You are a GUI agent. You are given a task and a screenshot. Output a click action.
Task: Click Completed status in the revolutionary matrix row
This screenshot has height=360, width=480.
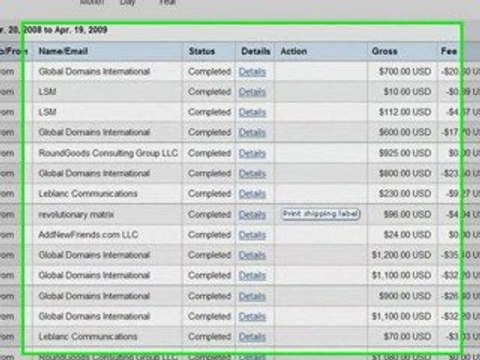pyautogui.click(x=209, y=214)
